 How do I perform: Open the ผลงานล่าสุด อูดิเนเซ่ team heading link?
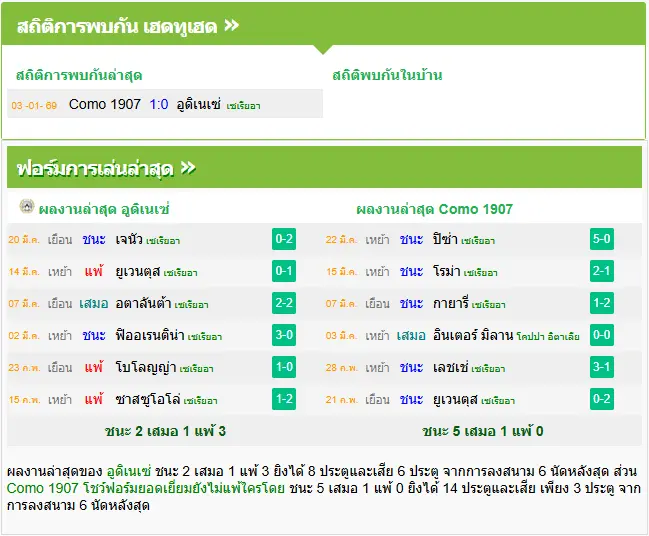pyautogui.click(x=104, y=209)
